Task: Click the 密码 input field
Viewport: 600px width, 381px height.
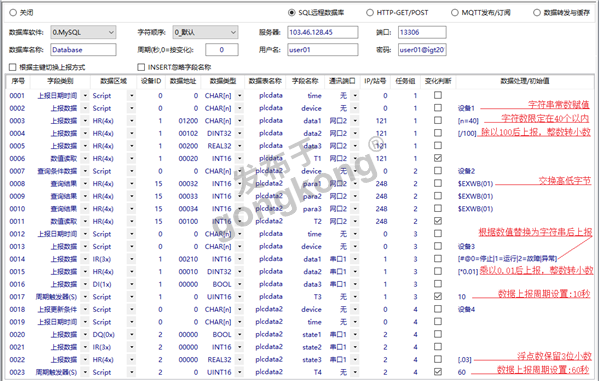Action: click(x=422, y=50)
